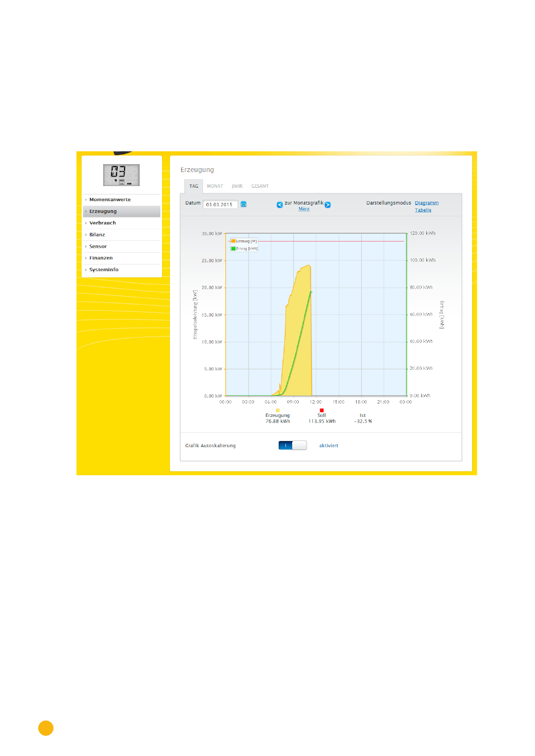Image resolution: width=535 pixels, height=756 pixels.
Task: Click the 12:00 time axis label
Action: click(316, 402)
